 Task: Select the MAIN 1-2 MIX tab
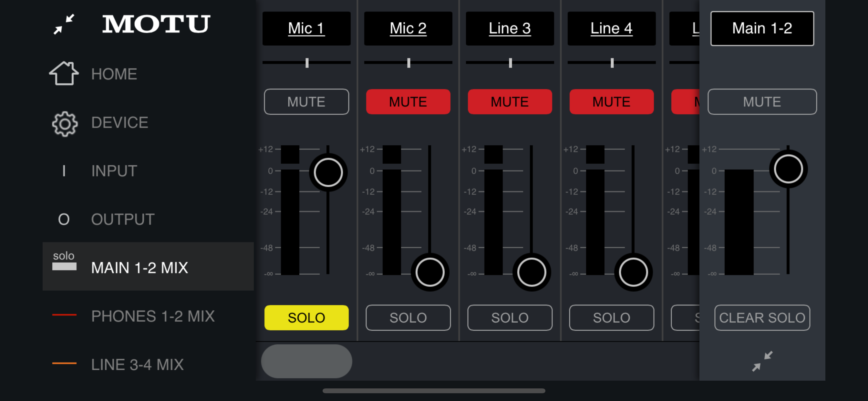[139, 268]
